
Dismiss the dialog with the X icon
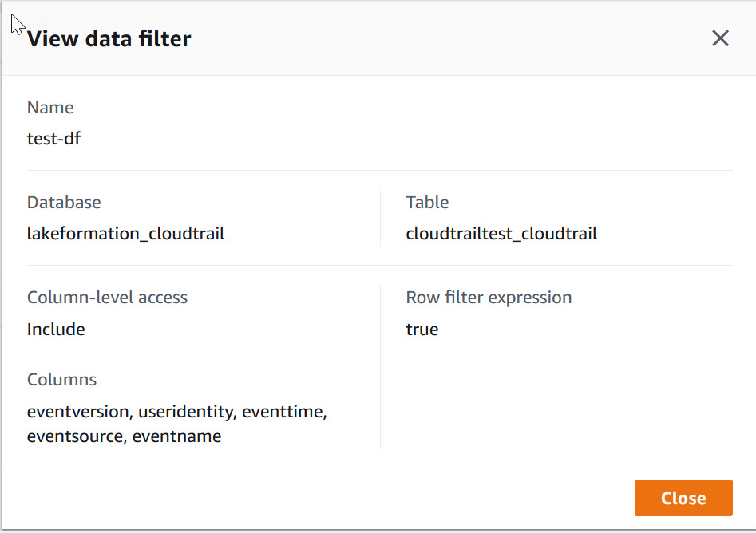tap(720, 38)
